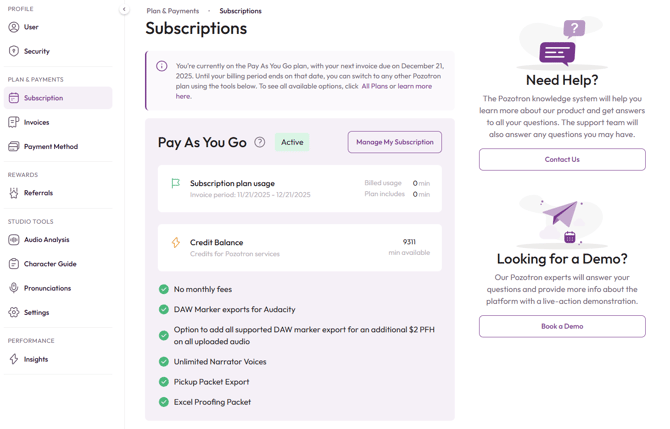Collapse the sidebar with the chevron

click(x=124, y=10)
